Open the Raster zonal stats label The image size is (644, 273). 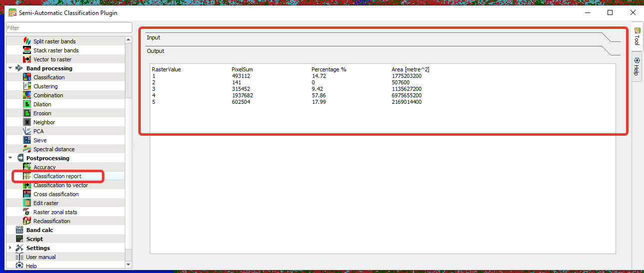tap(55, 212)
